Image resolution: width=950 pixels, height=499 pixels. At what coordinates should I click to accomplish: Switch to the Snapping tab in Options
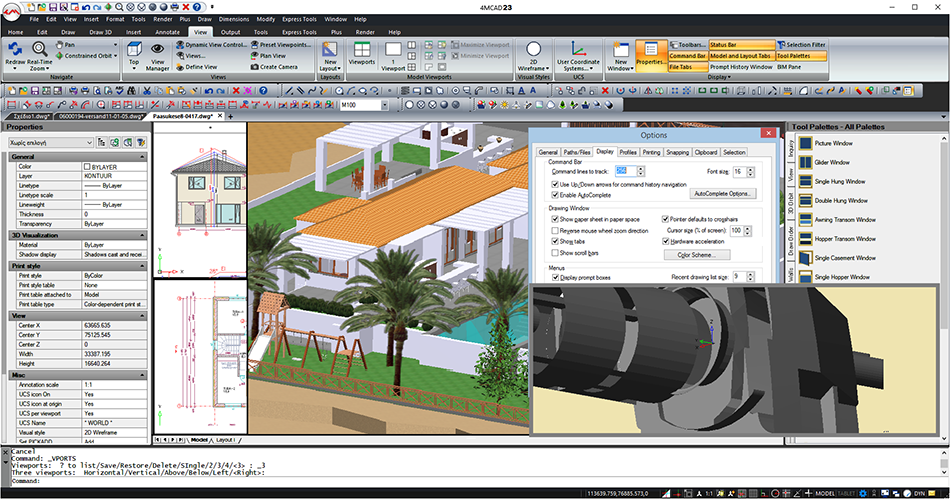(x=677, y=152)
